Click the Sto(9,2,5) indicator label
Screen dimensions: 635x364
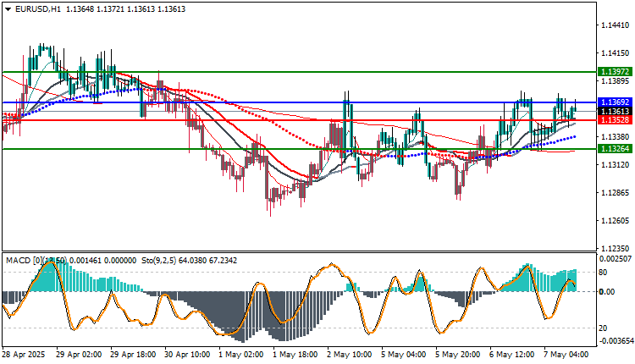tap(159, 261)
